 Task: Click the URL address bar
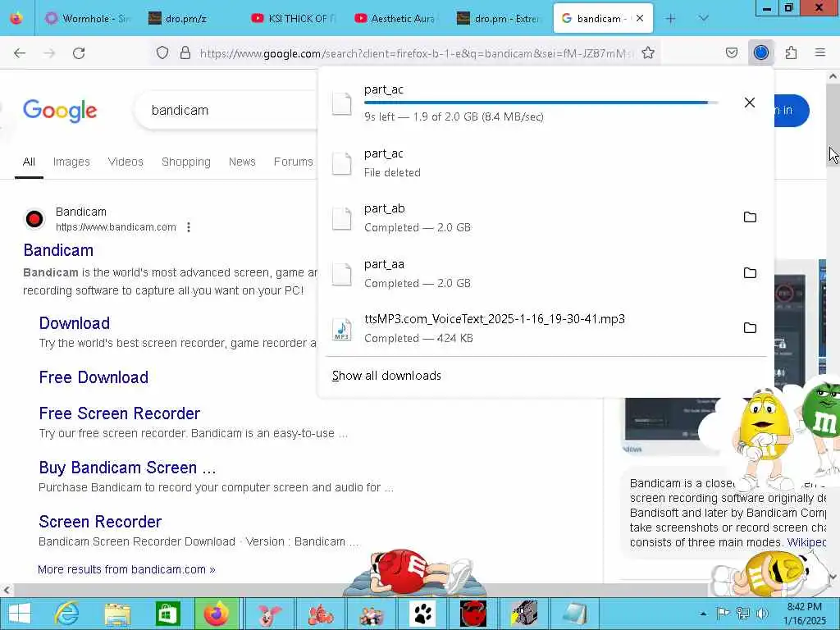[416, 53]
